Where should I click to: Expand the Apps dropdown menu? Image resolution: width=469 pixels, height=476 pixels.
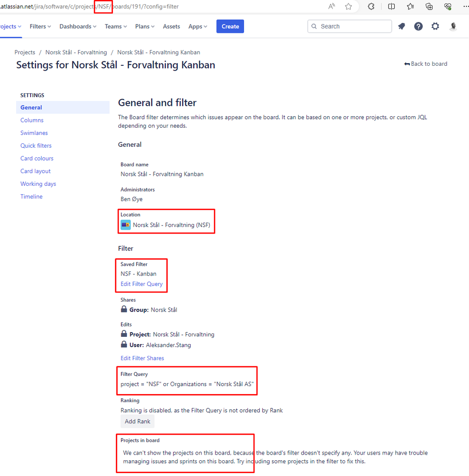[x=198, y=26]
